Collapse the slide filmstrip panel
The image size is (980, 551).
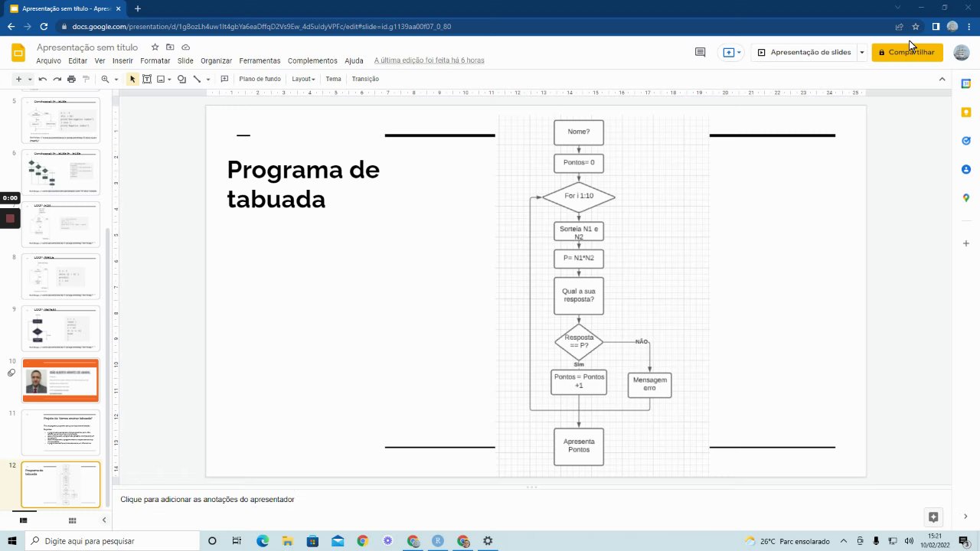pyautogui.click(x=104, y=520)
